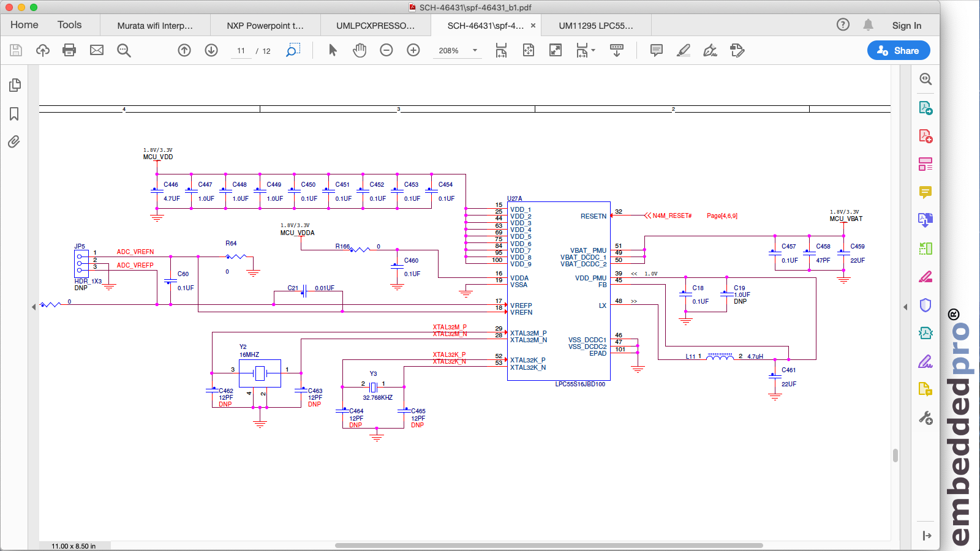Click the Print file icon
This screenshot has height=551, width=980.
(69, 50)
